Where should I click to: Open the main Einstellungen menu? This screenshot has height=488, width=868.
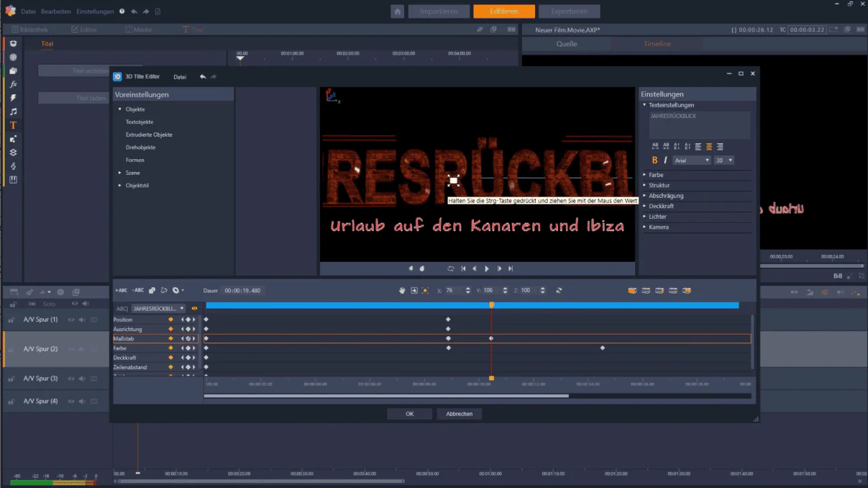(95, 12)
